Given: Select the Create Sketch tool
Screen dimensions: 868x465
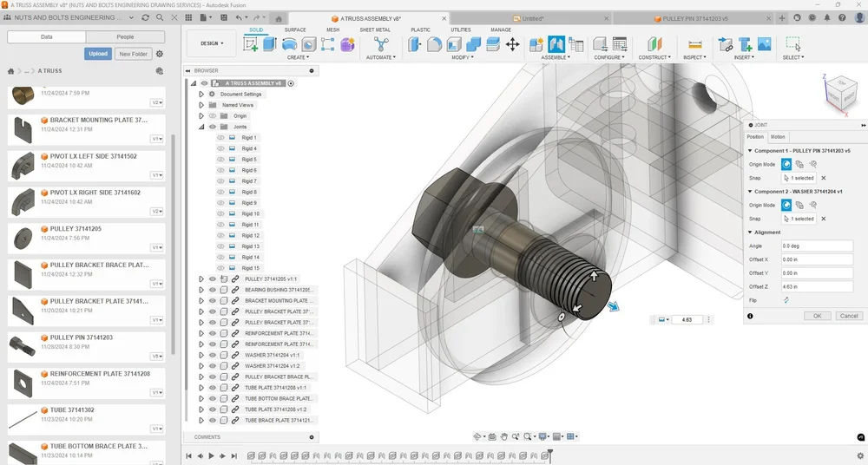Looking at the screenshot, I should tap(251, 44).
